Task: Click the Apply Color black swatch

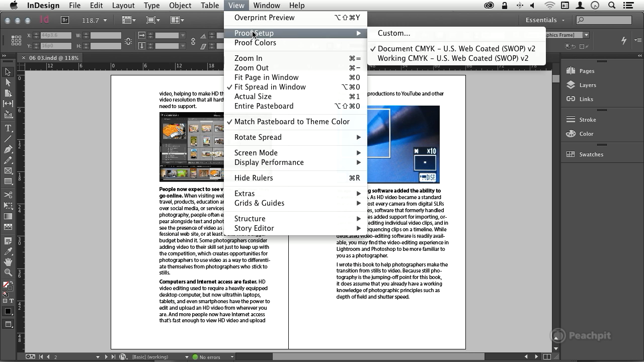Action: 8,311
